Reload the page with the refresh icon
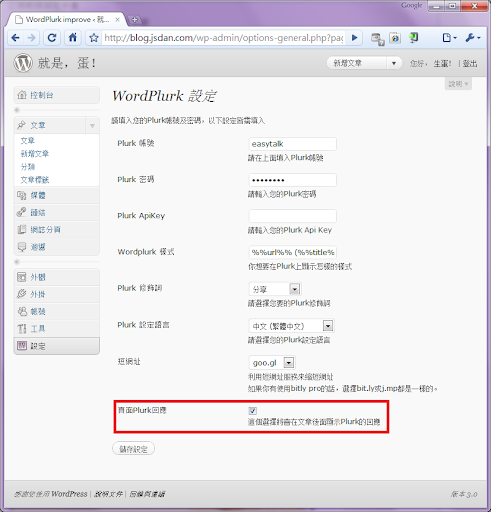Screen dimensions: 491x512 52,38
